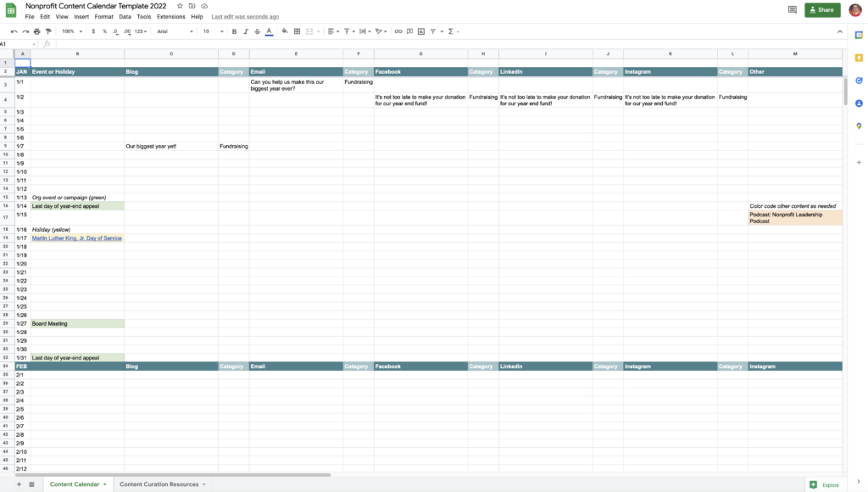Screen dimensions: 868x492
Task: Decrease decimal places
Action: pyautogui.click(x=115, y=31)
